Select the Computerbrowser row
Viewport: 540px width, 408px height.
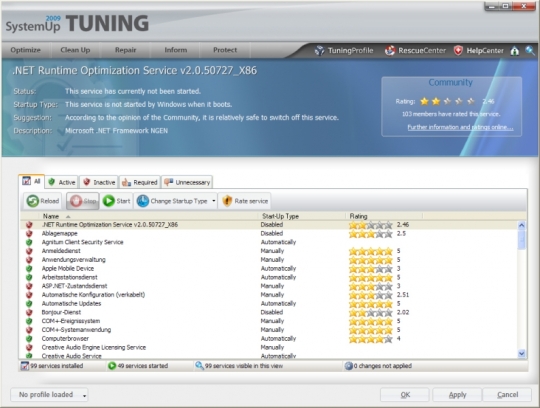[269, 339]
